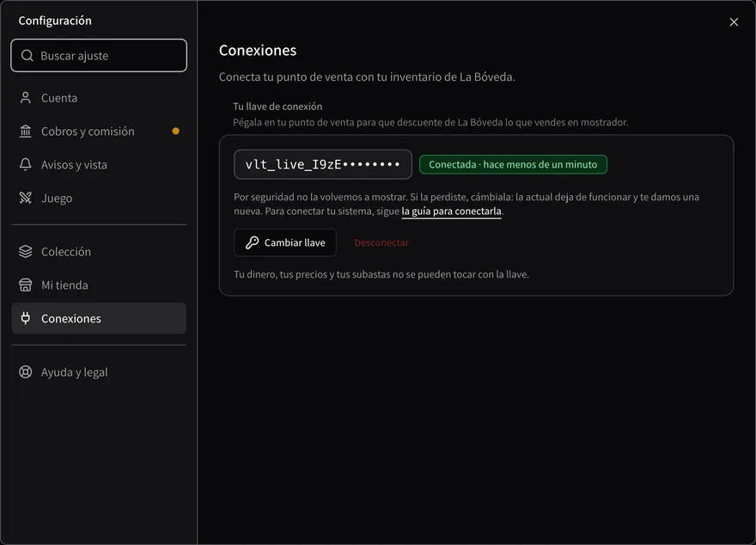Viewport: 756px width, 545px height.
Task: Click the Cuenta person icon
Action: point(26,98)
